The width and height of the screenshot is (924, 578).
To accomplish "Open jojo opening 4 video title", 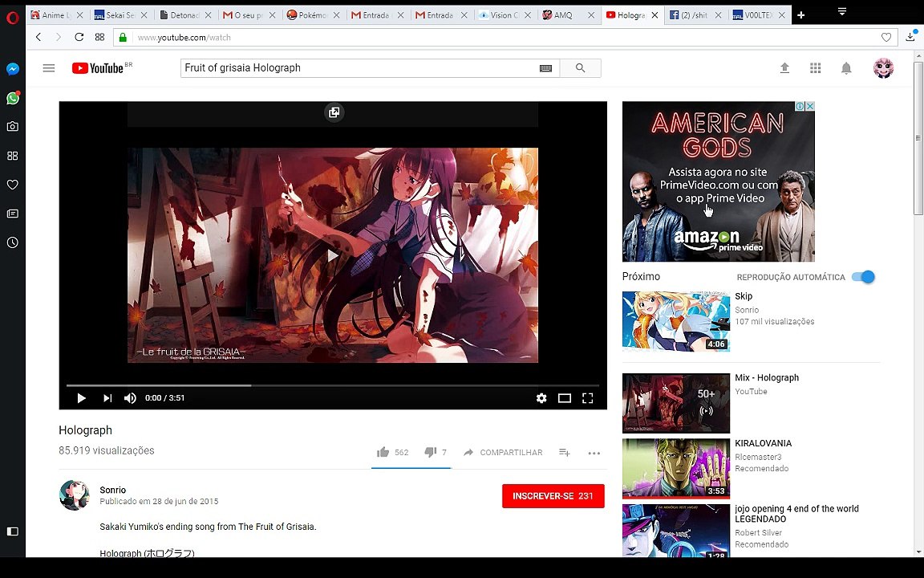I will (x=796, y=514).
